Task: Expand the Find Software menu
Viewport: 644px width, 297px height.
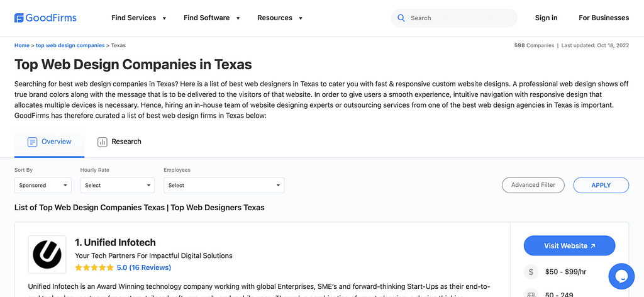Action: click(212, 18)
